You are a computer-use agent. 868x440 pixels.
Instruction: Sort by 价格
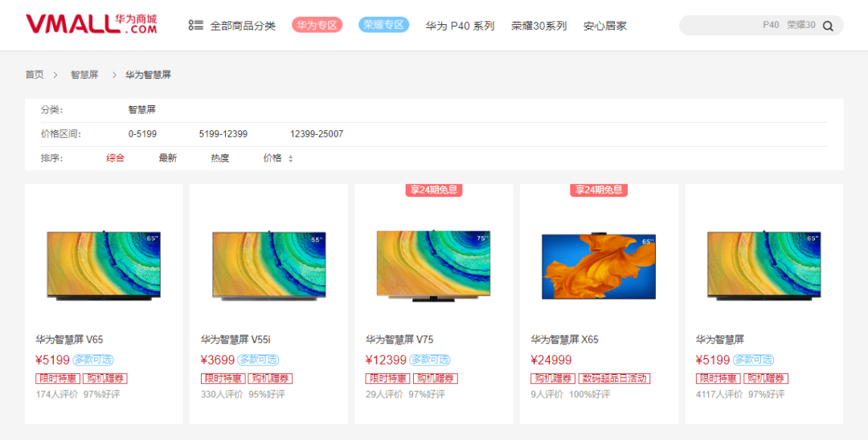click(272, 158)
